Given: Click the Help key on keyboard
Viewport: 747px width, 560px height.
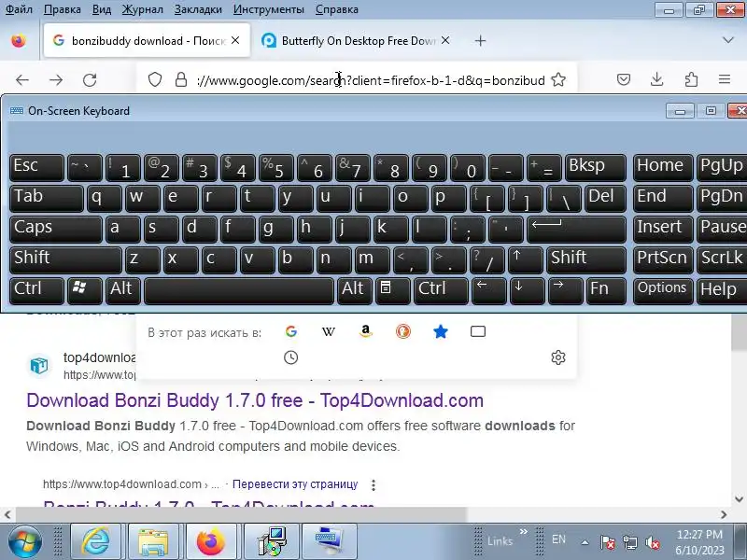Looking at the screenshot, I should [x=722, y=290].
